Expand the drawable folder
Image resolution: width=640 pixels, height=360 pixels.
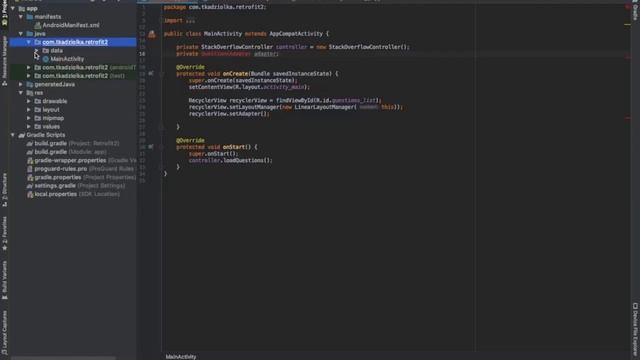[x=29, y=101]
